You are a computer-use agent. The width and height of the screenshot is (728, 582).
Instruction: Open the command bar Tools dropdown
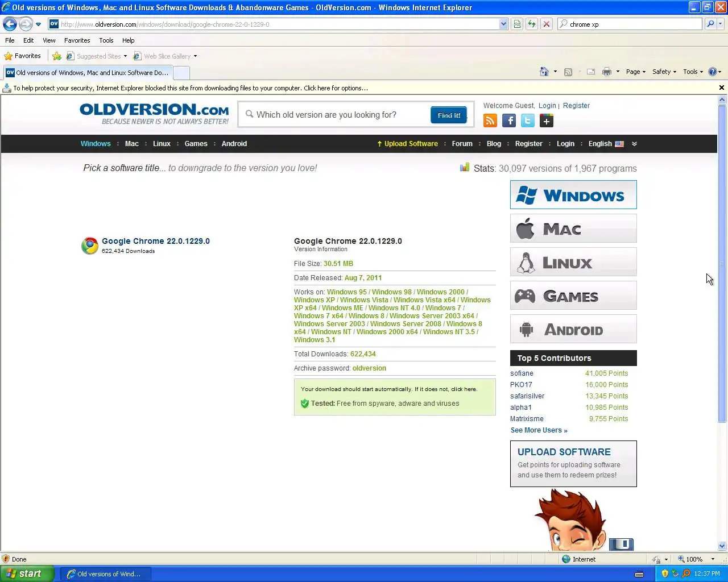(693, 72)
